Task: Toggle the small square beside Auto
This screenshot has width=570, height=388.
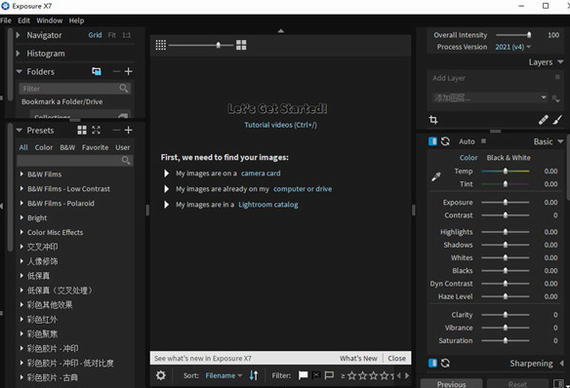Action: click(x=483, y=141)
